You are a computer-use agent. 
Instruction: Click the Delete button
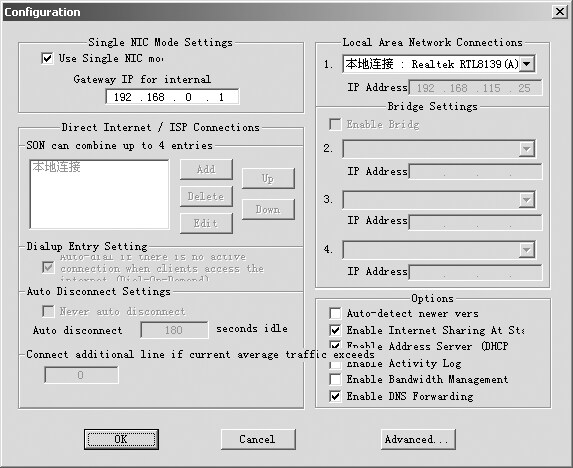206,196
